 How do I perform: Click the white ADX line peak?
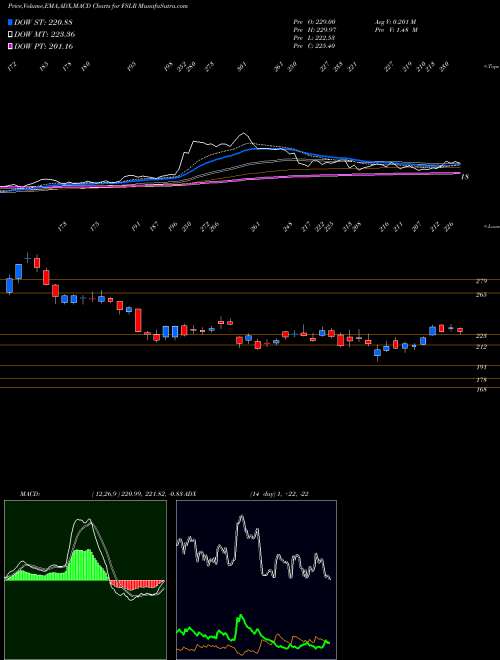click(x=242, y=517)
